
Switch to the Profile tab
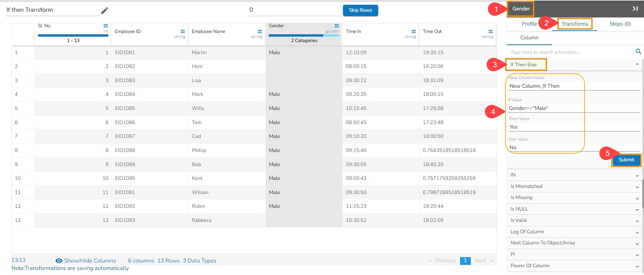[529, 24]
